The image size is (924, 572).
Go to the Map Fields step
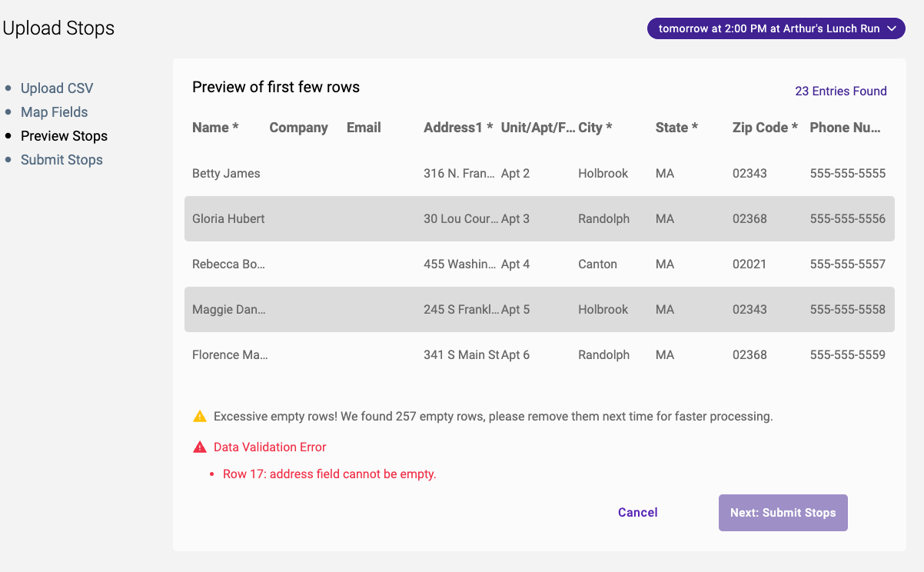click(x=54, y=112)
